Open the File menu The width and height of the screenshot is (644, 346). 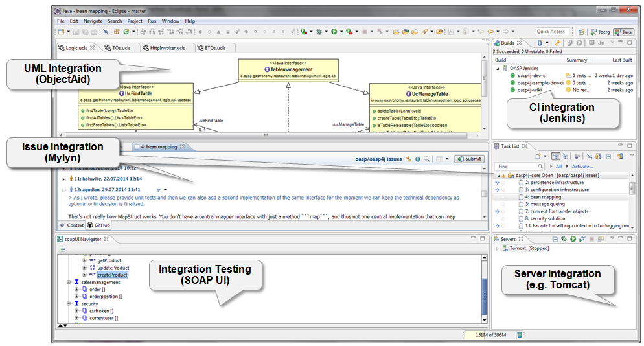click(x=61, y=21)
